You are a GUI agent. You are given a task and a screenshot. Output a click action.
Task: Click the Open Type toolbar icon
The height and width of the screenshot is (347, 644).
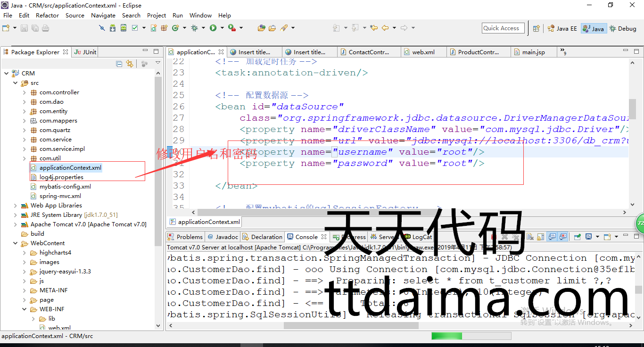pyautogui.click(x=261, y=28)
